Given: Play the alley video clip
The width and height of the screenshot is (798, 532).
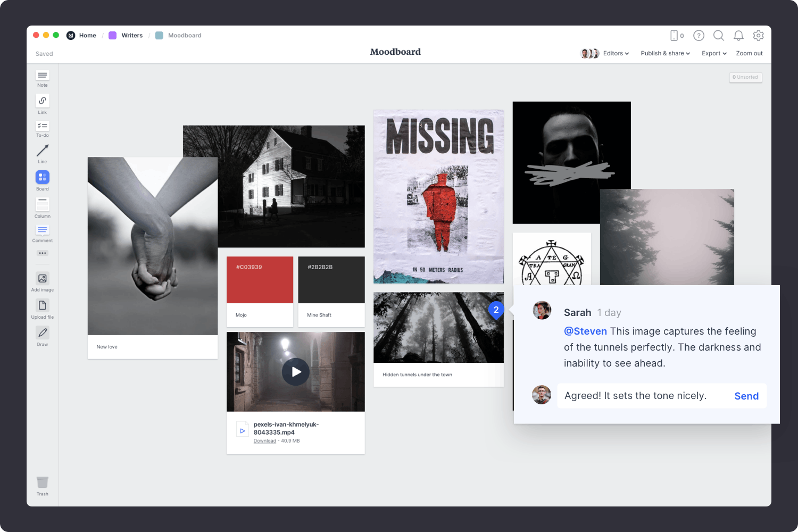Looking at the screenshot, I should 296,372.
